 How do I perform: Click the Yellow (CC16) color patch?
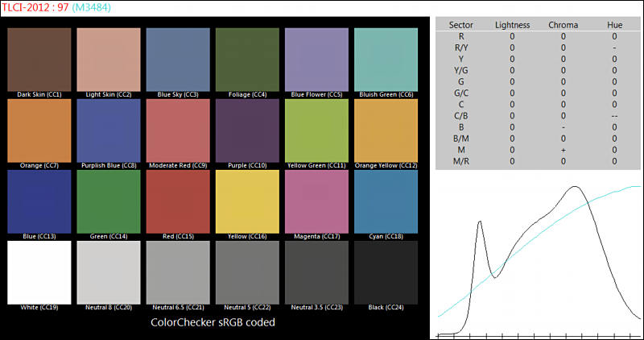tap(246, 201)
